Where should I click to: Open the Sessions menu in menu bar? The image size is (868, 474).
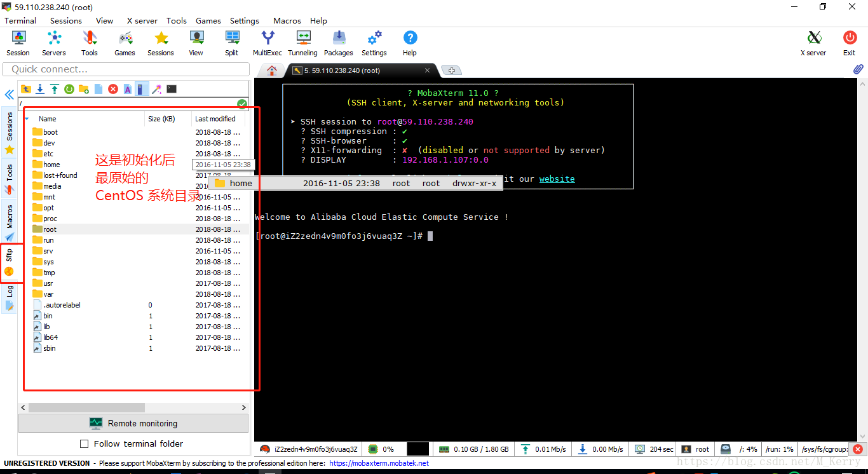(x=66, y=20)
